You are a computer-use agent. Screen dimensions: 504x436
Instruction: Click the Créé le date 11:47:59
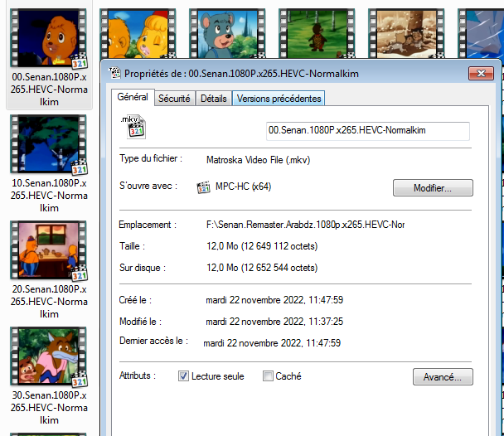(x=274, y=300)
